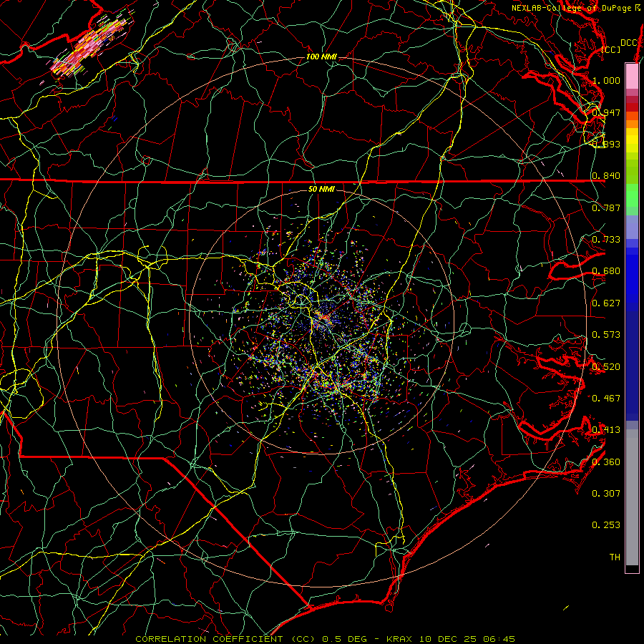
Task: Click the 0.307 scale label
Action: point(606,494)
